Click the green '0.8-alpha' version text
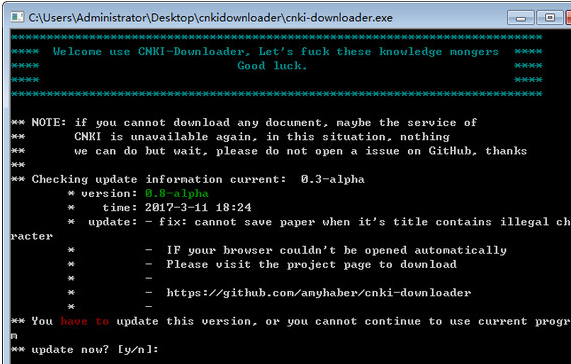 pos(177,194)
